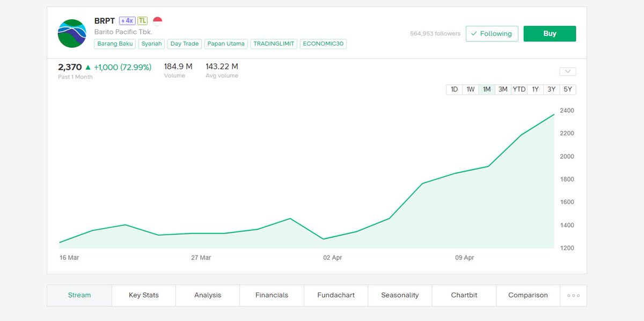The height and width of the screenshot is (321, 644).
Task: Expand the chart options dropdown arrow
Action: point(567,71)
